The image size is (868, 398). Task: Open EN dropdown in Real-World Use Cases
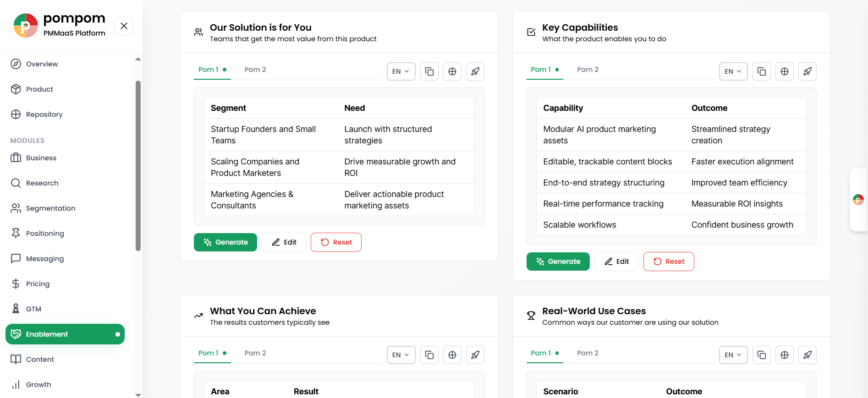[733, 355]
